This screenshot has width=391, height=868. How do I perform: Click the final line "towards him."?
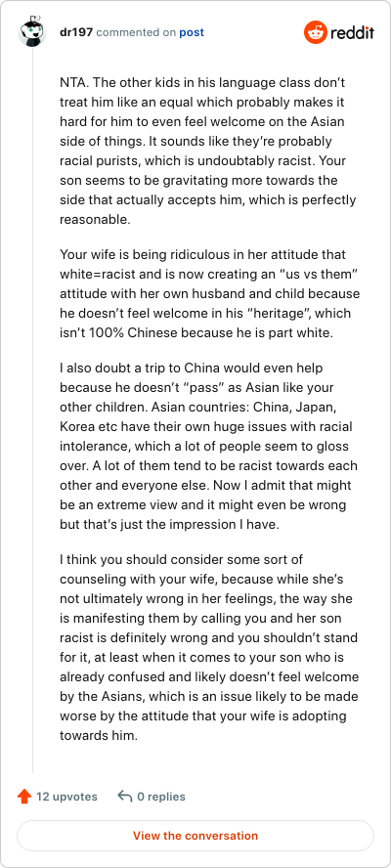(x=99, y=736)
